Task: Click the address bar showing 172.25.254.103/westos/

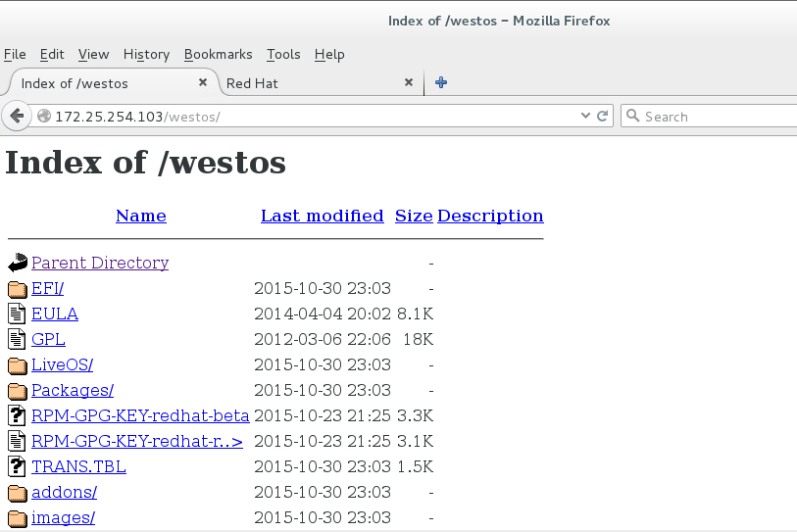Action: click(x=315, y=117)
